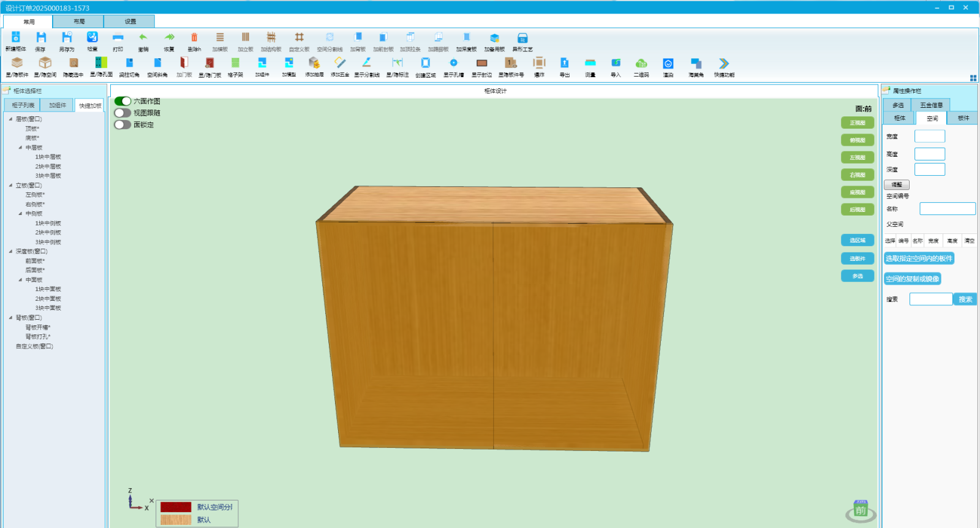The width and height of the screenshot is (980, 528).
Task: Click the 创建区域 create region icon
Action: [426, 62]
